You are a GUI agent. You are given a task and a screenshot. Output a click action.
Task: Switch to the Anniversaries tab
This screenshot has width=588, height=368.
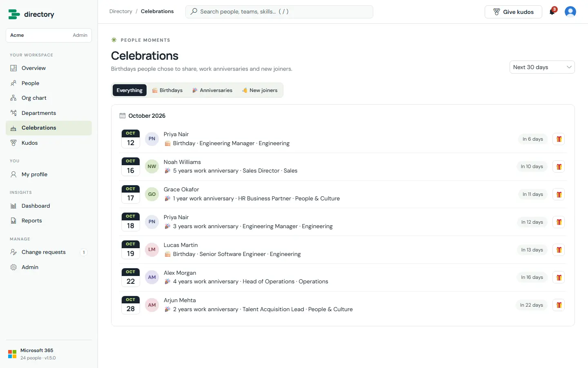pos(212,90)
